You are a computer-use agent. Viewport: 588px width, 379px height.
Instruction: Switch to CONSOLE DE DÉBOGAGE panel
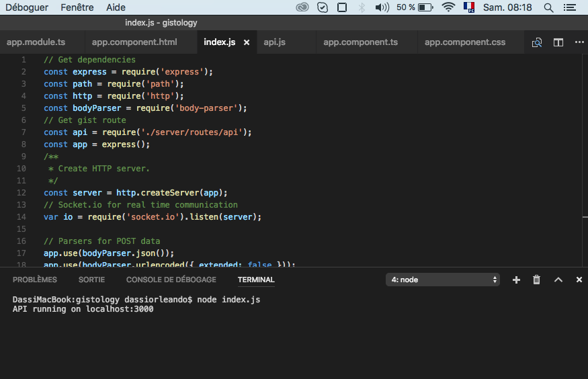point(171,280)
